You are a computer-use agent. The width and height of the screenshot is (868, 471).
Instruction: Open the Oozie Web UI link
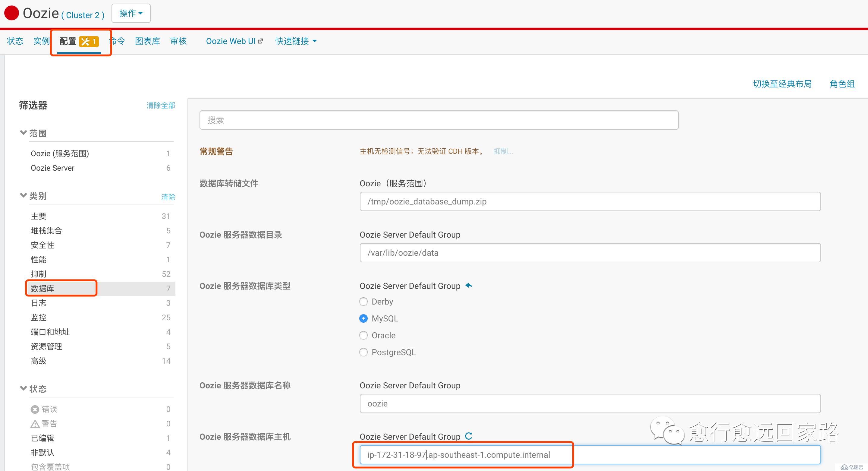coord(234,41)
